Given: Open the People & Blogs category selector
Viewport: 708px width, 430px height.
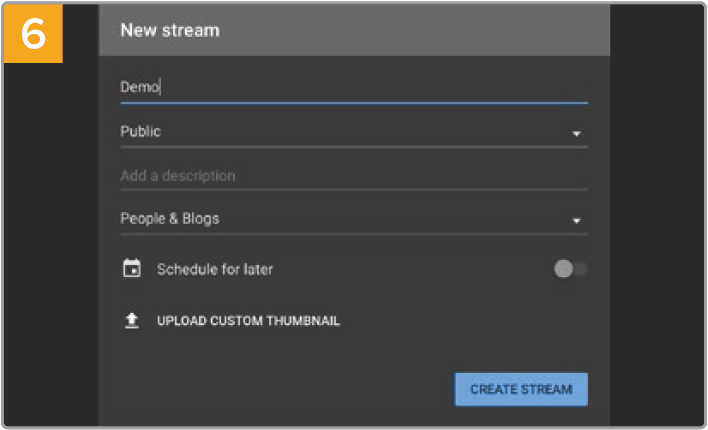Looking at the screenshot, I should [354, 219].
